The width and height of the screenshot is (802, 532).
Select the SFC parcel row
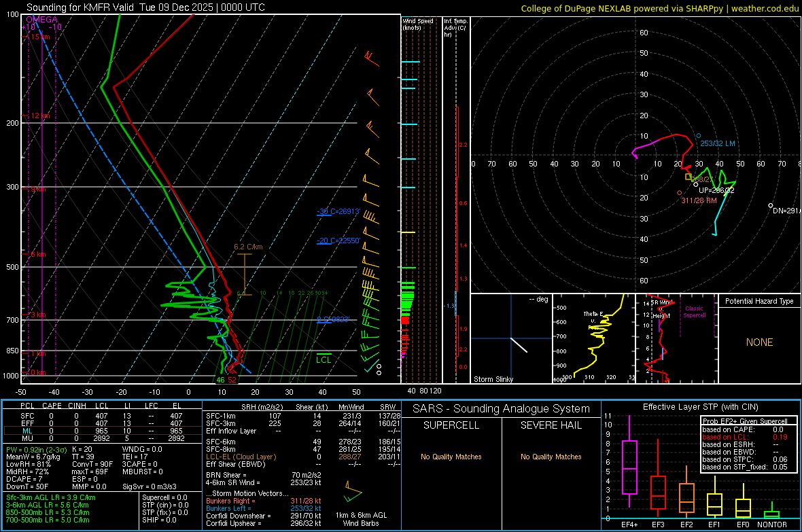pos(103,416)
